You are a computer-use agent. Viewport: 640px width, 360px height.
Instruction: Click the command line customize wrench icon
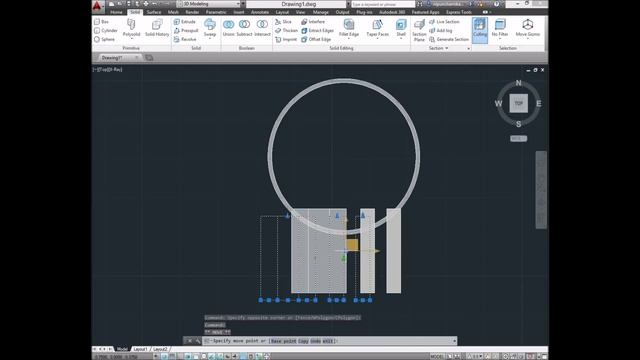(198, 341)
